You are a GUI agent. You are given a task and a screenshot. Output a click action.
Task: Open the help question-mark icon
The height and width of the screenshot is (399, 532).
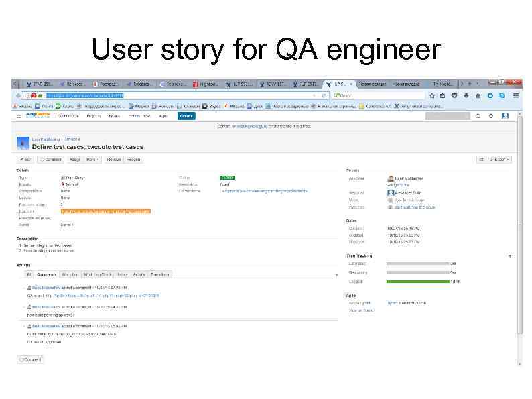tap(478, 116)
